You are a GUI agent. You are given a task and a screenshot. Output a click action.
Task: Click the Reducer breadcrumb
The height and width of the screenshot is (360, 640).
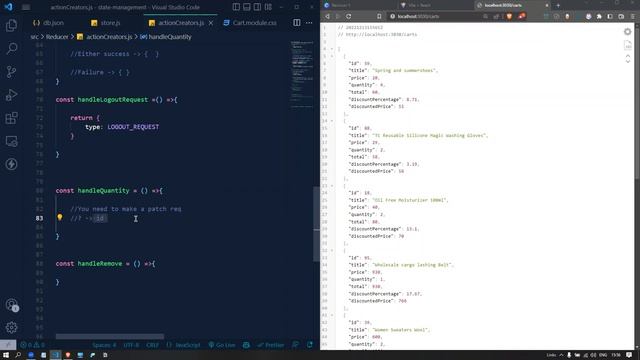57,37
